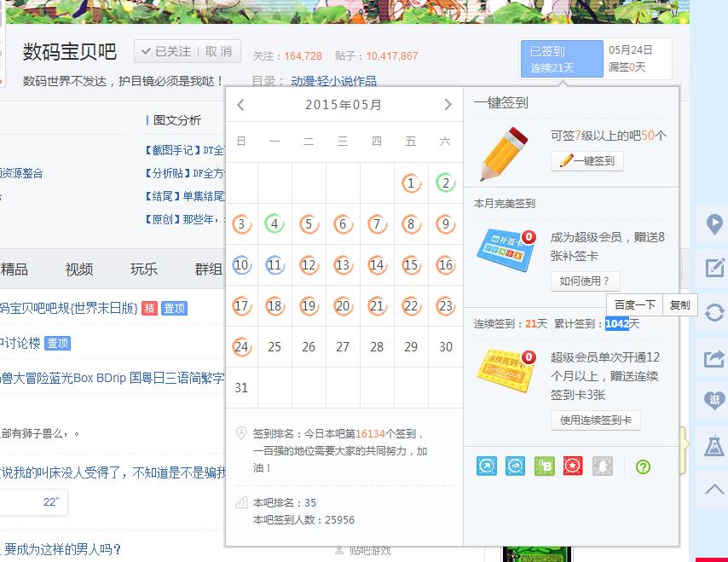Viewport: 728px width, 562px height.
Task: Click the red star badge icon
Action: click(573, 466)
